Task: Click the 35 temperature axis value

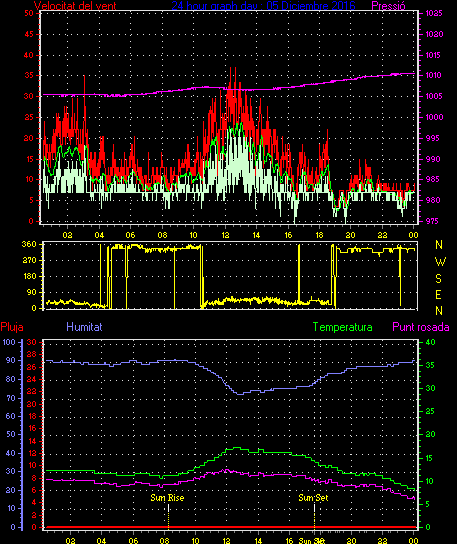Action: click(x=430, y=365)
